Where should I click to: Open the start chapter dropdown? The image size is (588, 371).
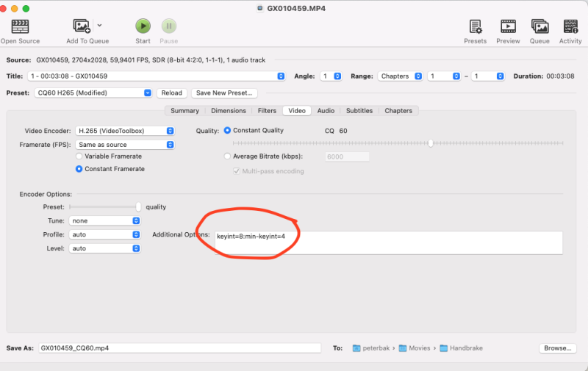444,76
